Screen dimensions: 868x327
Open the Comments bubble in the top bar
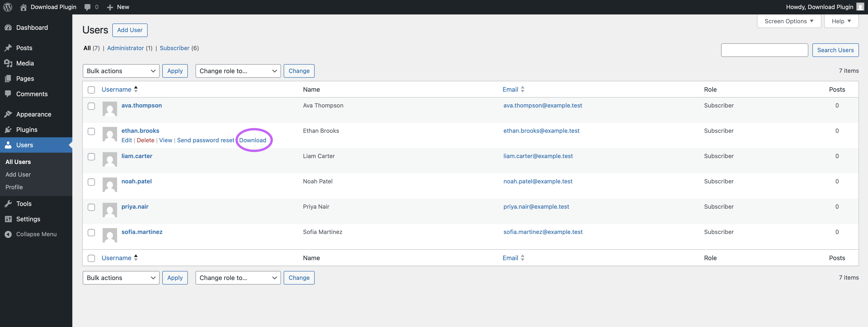click(x=88, y=7)
